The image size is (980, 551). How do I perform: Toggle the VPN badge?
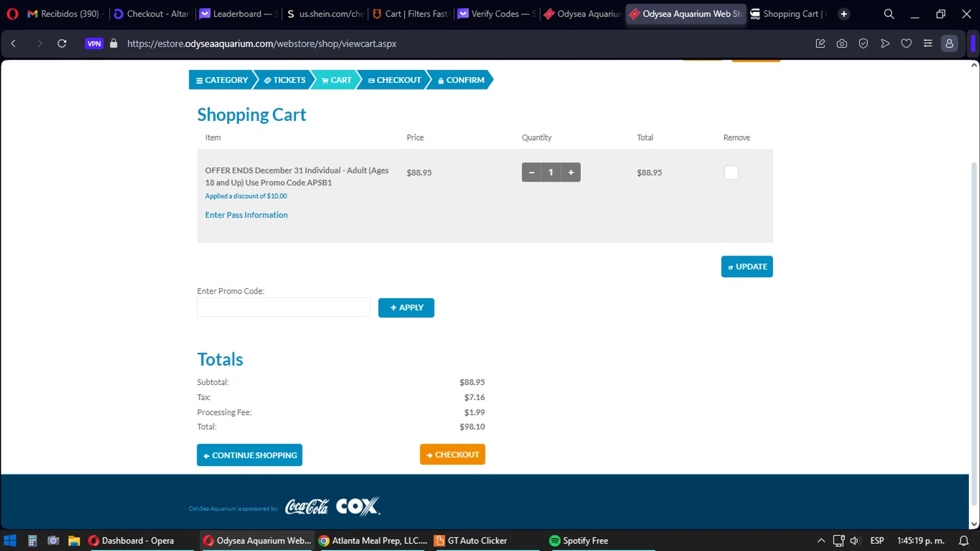pos(94,44)
